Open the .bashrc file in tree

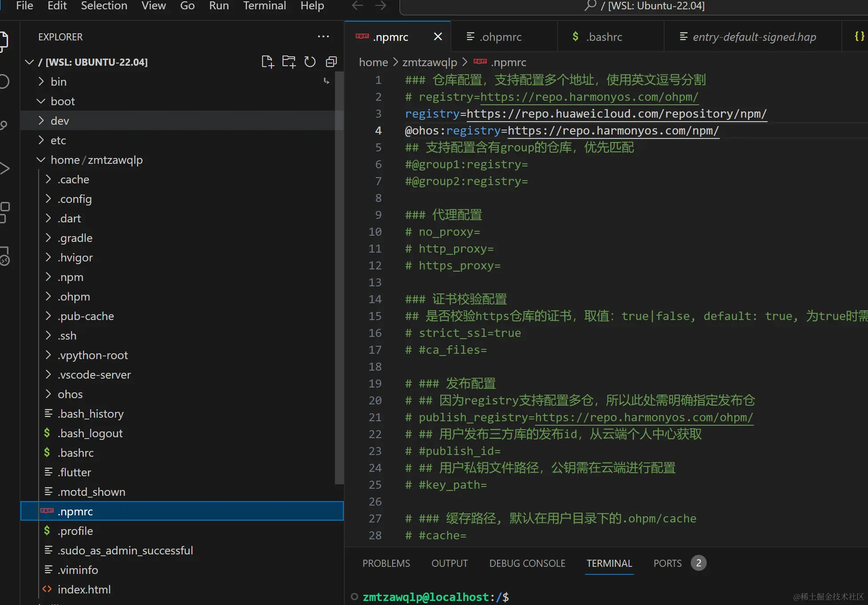[x=76, y=453]
